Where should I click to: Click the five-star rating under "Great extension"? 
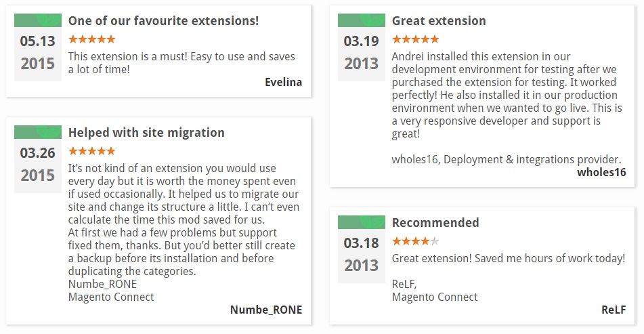(x=415, y=39)
